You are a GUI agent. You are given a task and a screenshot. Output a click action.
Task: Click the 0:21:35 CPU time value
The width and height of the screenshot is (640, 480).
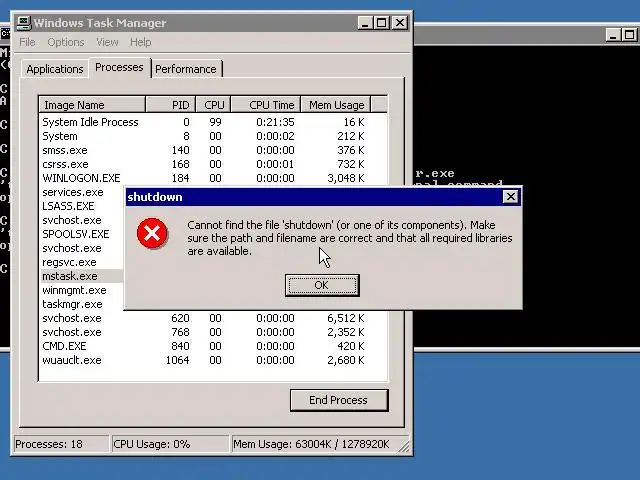pyautogui.click(x=275, y=122)
